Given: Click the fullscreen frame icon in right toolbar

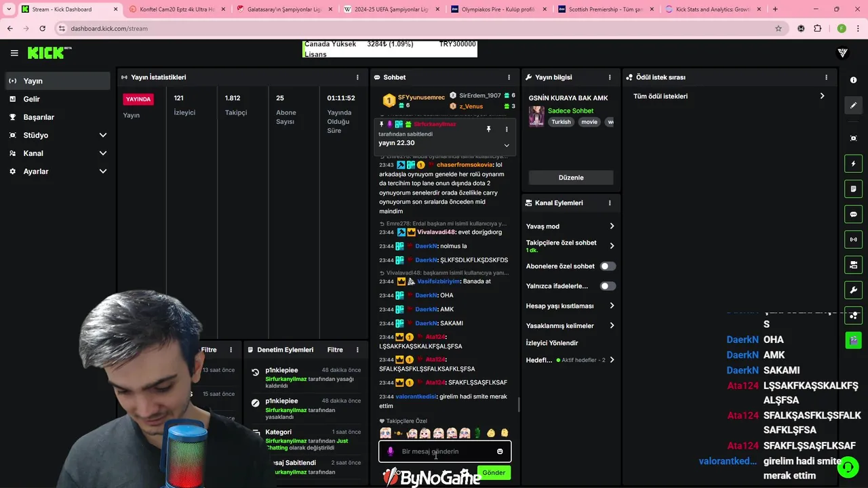Looking at the screenshot, I should 853,138.
